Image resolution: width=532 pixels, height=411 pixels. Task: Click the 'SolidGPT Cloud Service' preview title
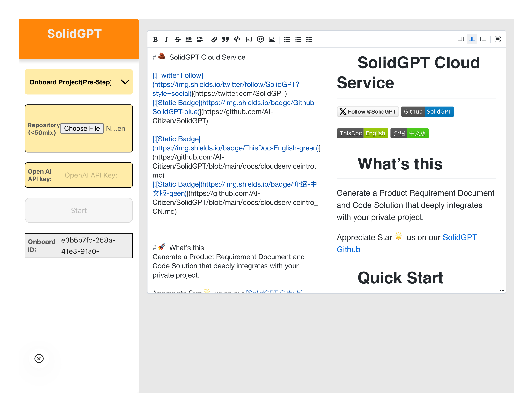click(x=408, y=73)
